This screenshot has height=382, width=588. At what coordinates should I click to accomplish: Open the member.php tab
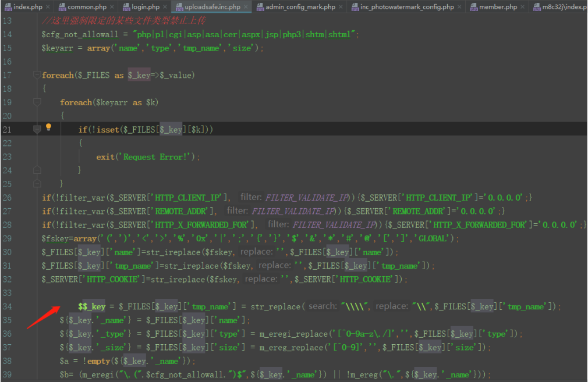(x=498, y=7)
